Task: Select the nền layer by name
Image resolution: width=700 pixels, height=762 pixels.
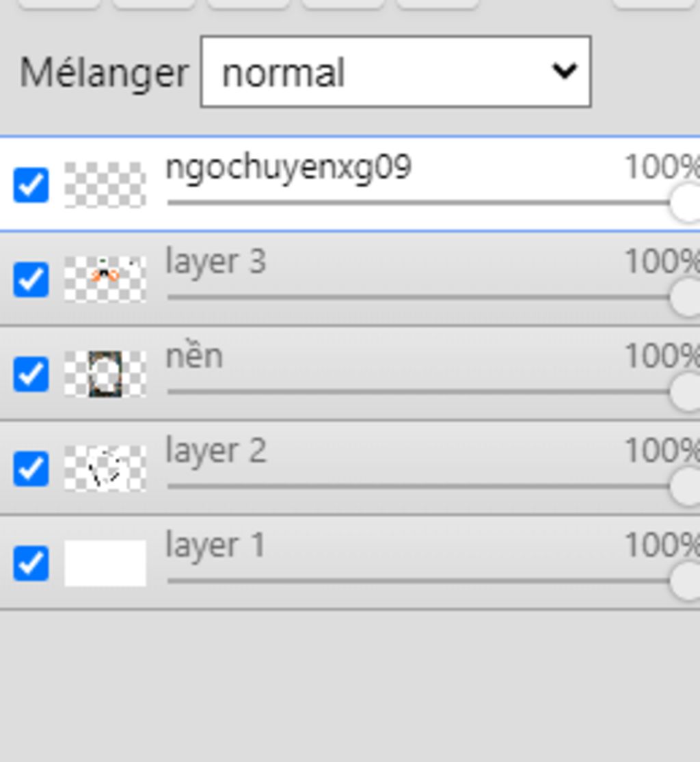Action: pos(194,356)
